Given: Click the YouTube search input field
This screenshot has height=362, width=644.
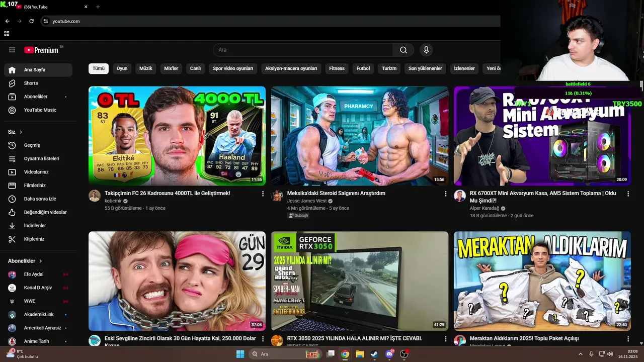Looking at the screenshot, I should coord(303,50).
